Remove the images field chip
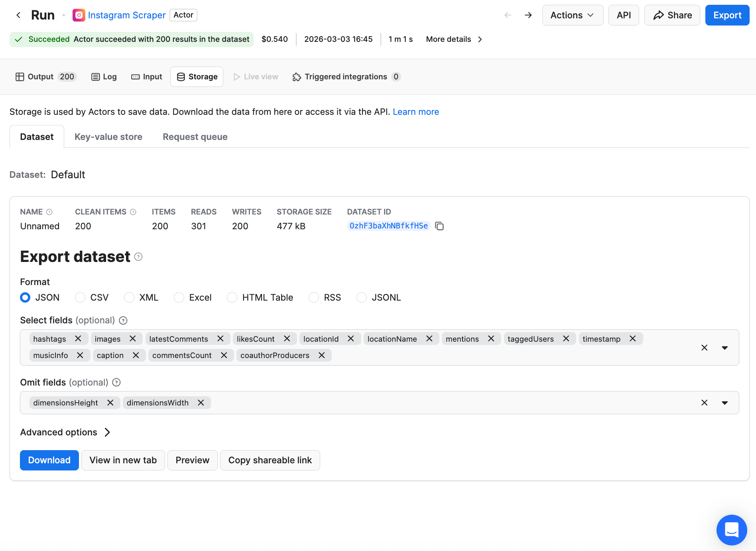Screen dimensions: 756x551 (x=133, y=338)
